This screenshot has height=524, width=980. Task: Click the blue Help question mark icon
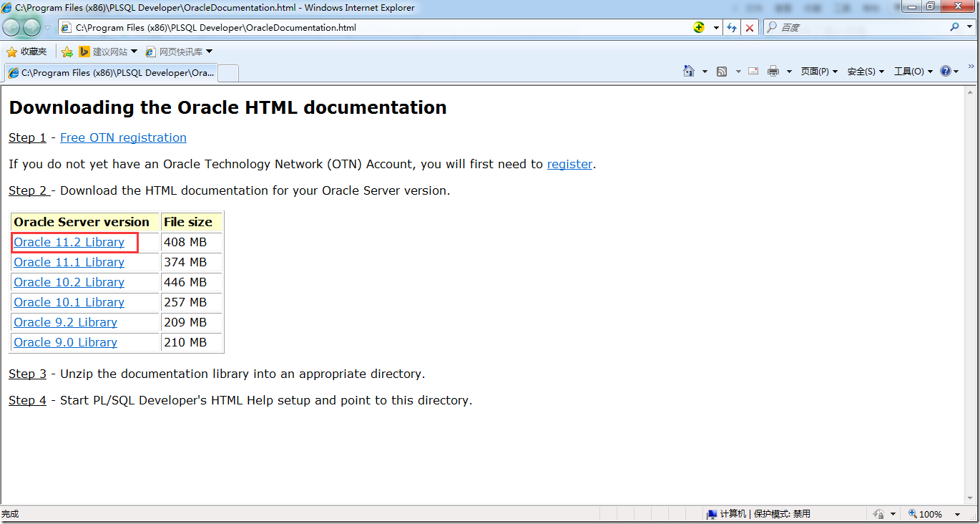[x=946, y=71]
